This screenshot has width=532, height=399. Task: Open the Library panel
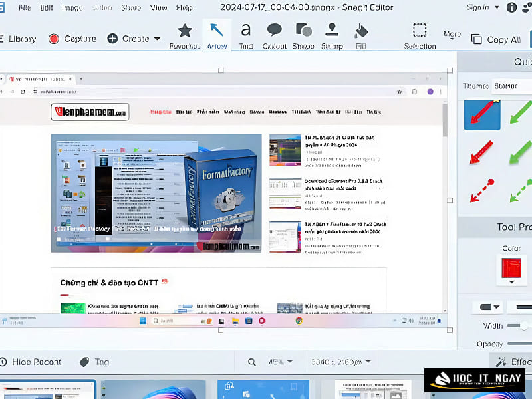point(19,39)
